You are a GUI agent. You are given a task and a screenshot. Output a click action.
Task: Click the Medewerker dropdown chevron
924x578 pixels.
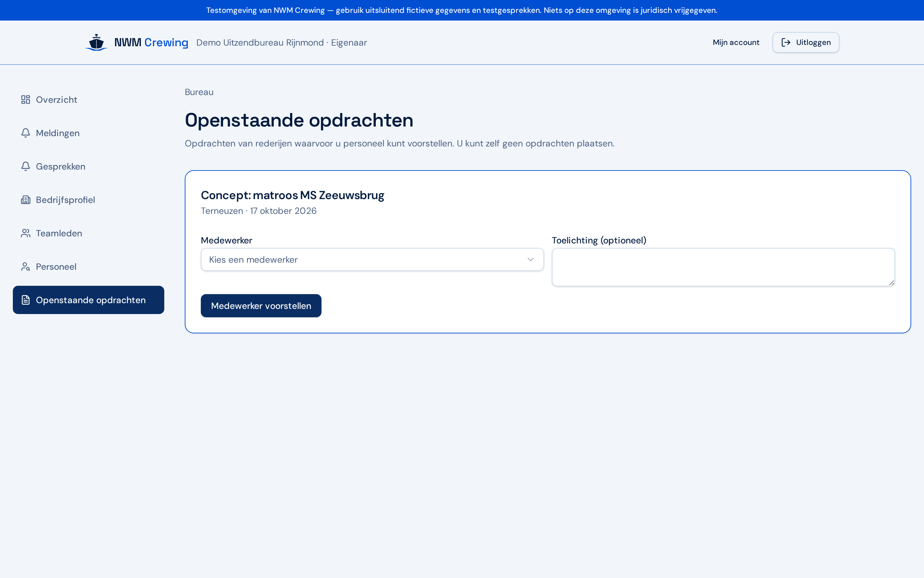(530, 259)
